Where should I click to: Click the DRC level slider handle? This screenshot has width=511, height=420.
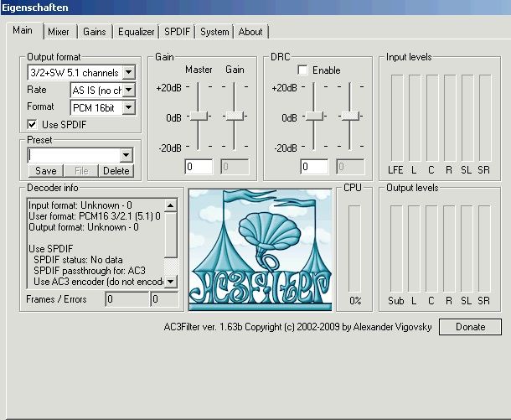point(314,117)
